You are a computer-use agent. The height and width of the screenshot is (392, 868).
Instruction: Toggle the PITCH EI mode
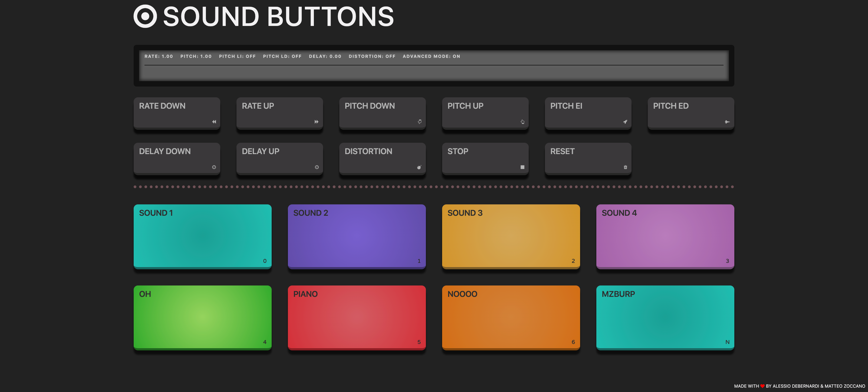[x=588, y=112]
